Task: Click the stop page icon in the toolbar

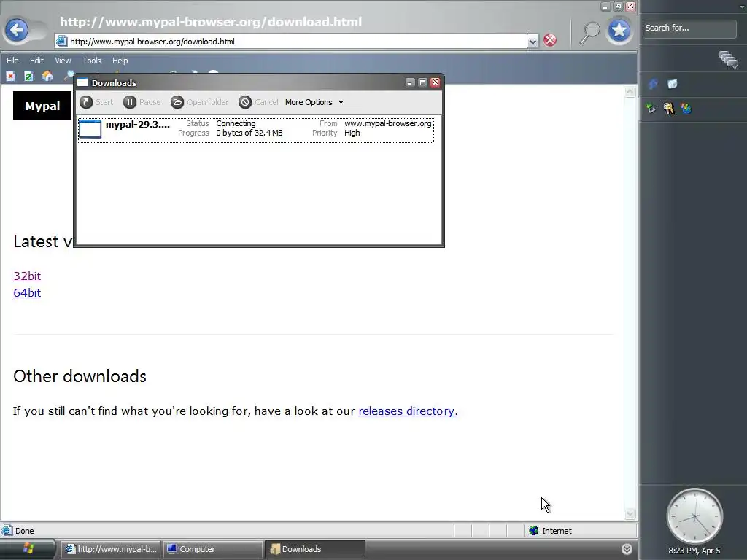Action: coord(10,76)
